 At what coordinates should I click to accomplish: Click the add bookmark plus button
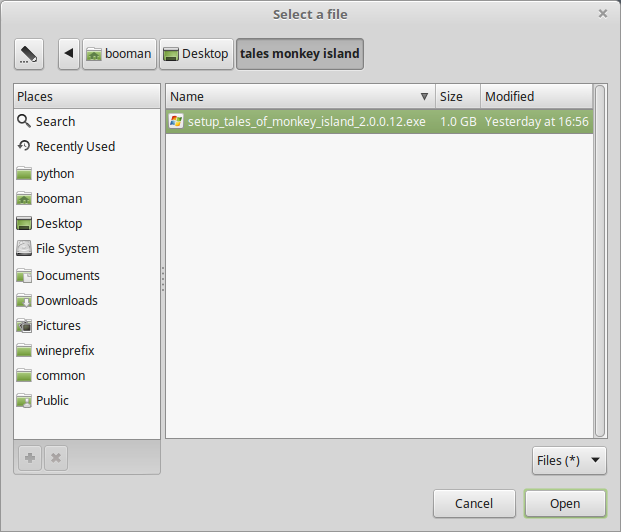coord(30,458)
